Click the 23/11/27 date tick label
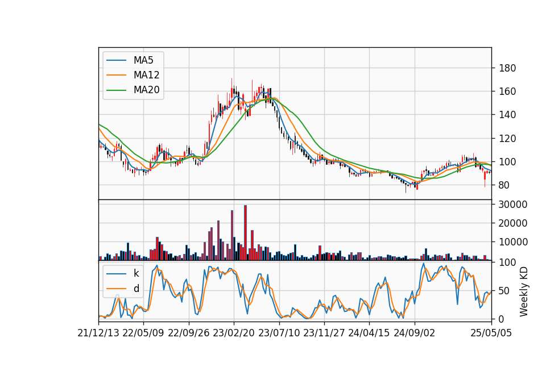 click(x=324, y=333)
